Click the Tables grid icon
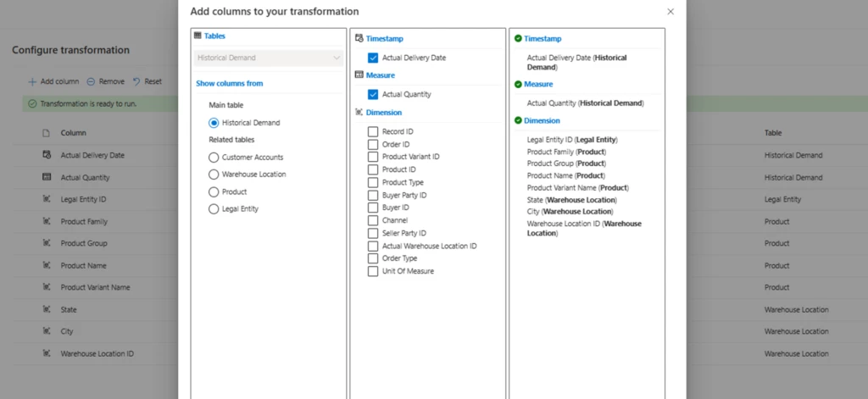The image size is (868, 399). pos(198,36)
